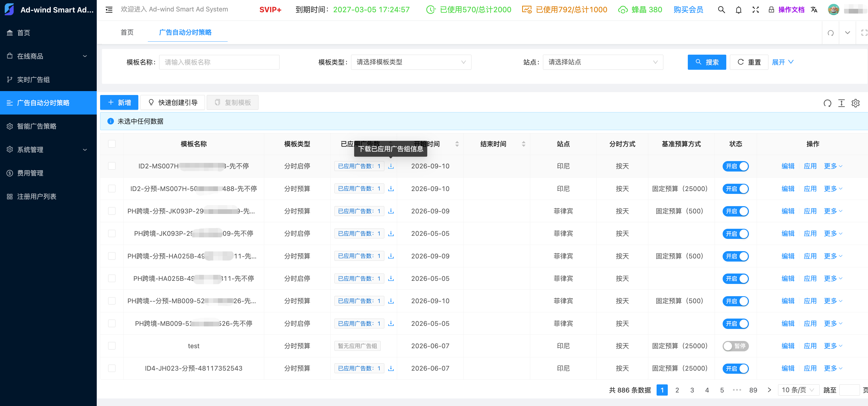Download ad group info for PH跨境-分预-HA025B row
Image resolution: width=868 pixels, height=406 pixels.
(x=391, y=256)
